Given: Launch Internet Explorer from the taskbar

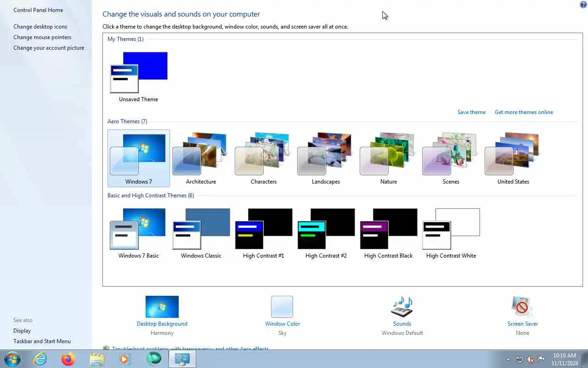Looking at the screenshot, I should [40, 359].
